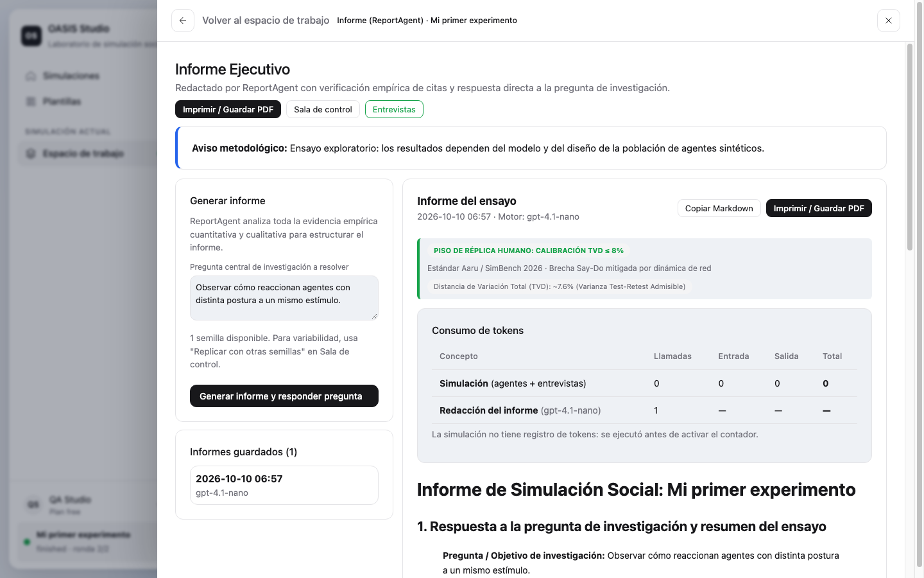This screenshot has height=578, width=924.
Task: Click breadcrumb Informe (ReportAgent) · Mi primer experimento
Action: 427,21
